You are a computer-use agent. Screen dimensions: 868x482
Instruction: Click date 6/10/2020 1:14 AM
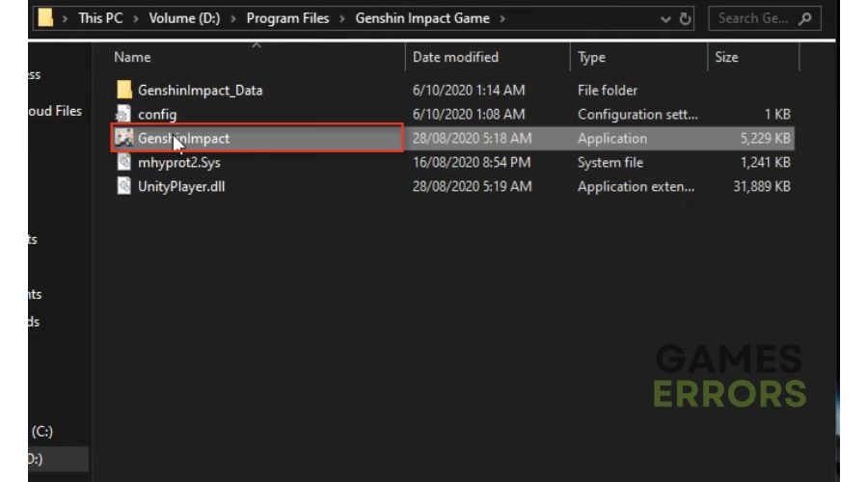[x=469, y=91]
